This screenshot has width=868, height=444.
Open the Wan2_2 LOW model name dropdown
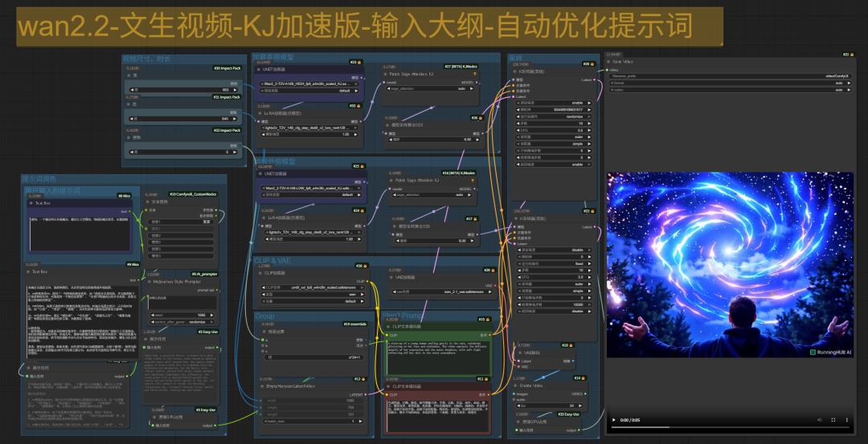point(312,188)
